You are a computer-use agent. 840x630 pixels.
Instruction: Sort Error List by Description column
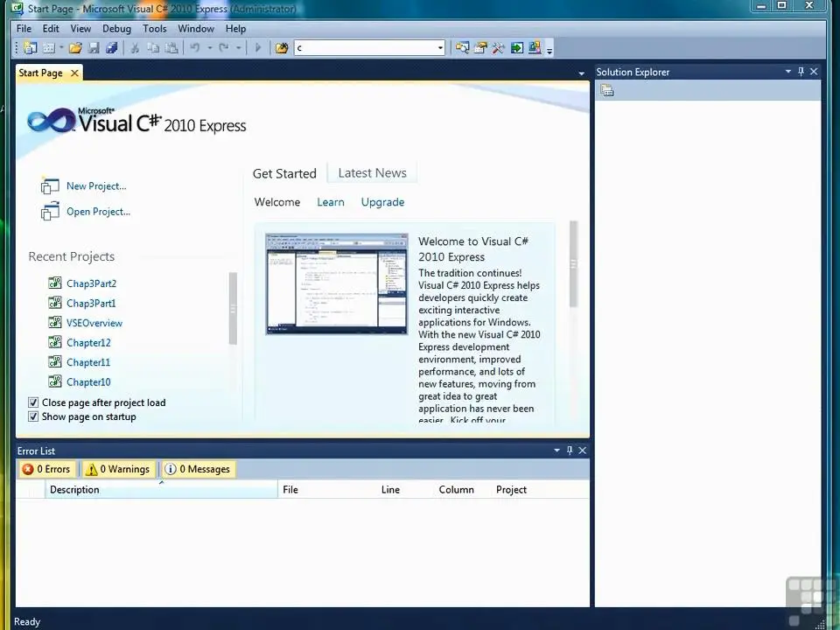click(x=161, y=490)
